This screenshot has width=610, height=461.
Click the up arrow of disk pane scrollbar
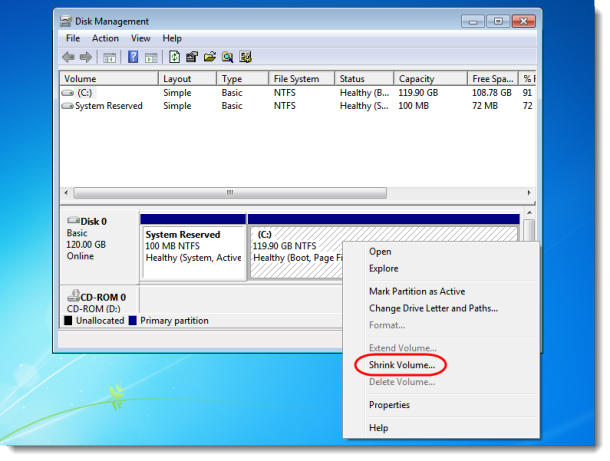[529, 213]
